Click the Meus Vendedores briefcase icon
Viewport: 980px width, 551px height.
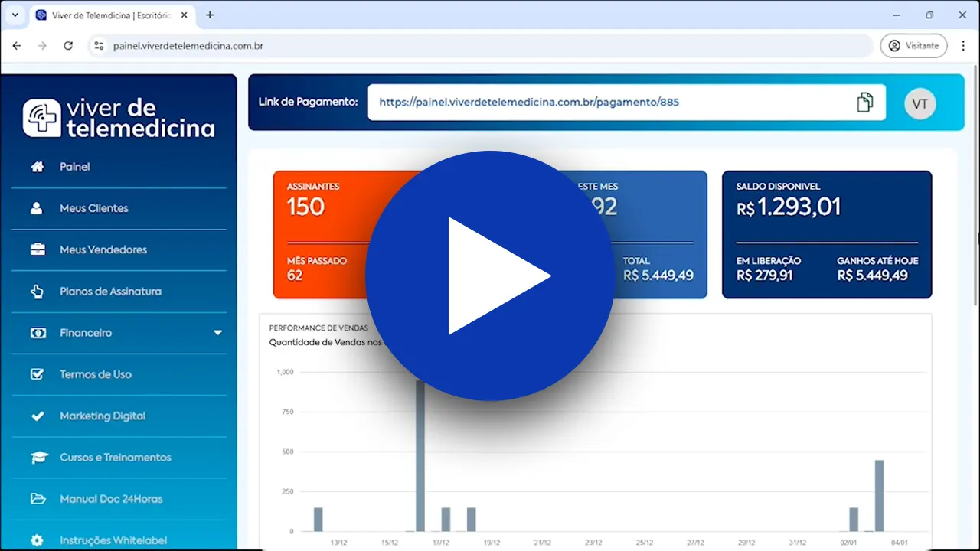click(37, 249)
